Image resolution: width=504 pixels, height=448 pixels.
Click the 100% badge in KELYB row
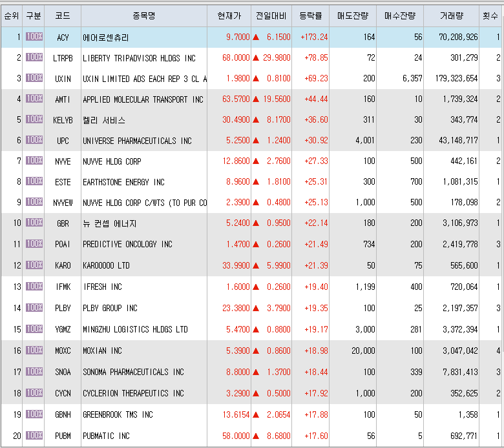[34, 119]
